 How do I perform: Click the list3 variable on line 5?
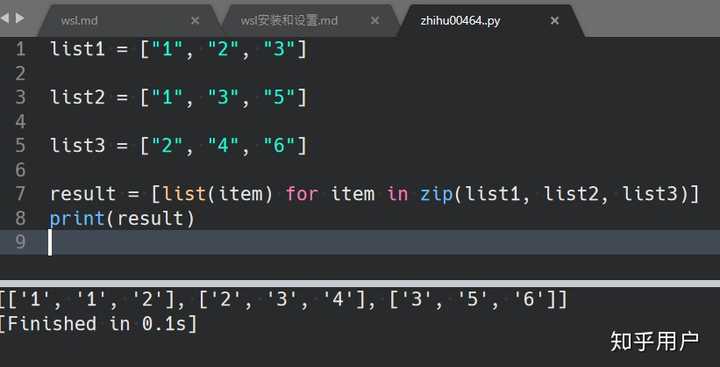pyautogui.click(x=78, y=145)
